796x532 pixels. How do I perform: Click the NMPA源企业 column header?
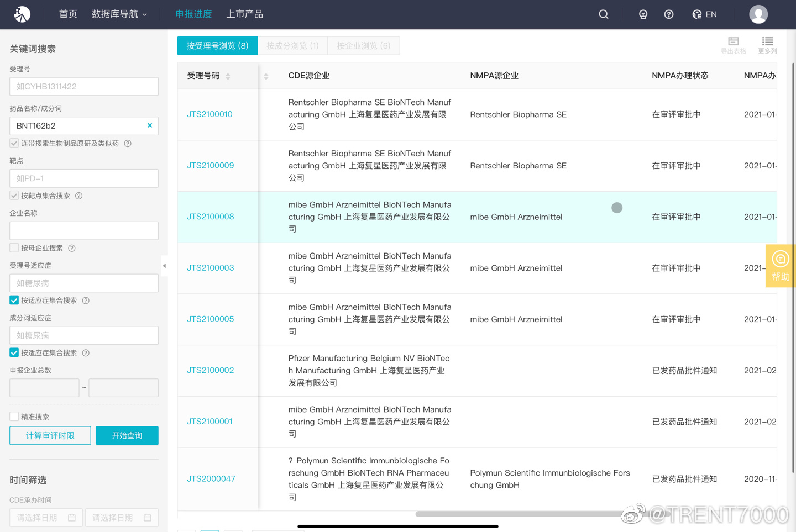494,76
